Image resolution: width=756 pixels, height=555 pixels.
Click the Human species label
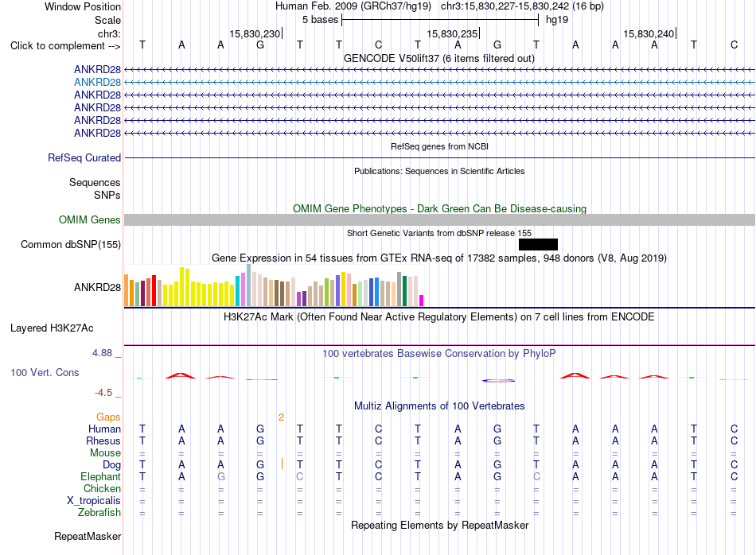[x=104, y=429]
